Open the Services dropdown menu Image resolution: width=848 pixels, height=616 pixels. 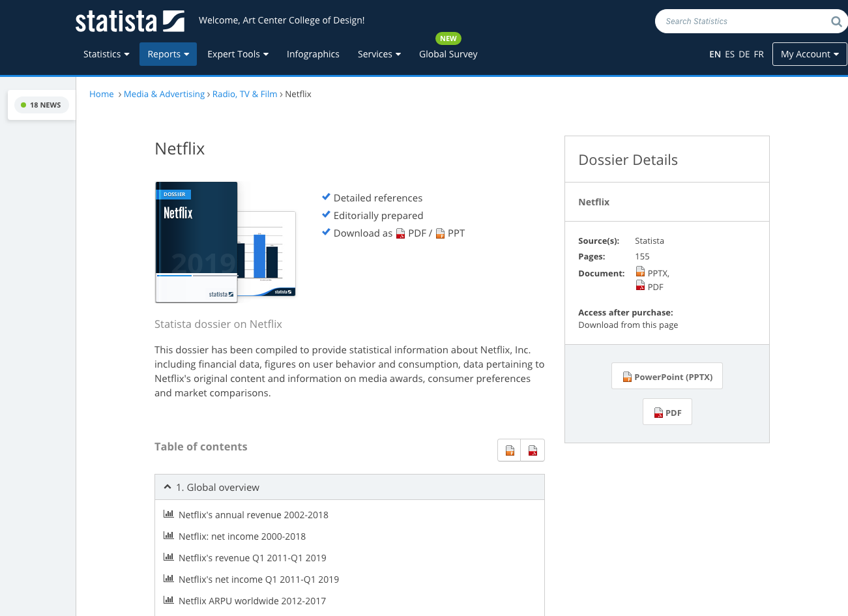pyautogui.click(x=379, y=54)
